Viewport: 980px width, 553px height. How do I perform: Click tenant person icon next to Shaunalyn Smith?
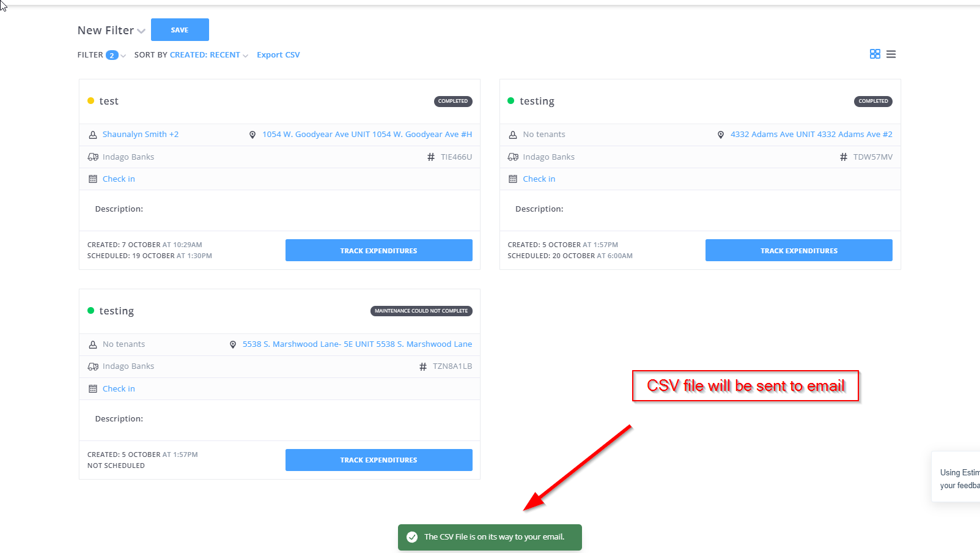coord(93,135)
